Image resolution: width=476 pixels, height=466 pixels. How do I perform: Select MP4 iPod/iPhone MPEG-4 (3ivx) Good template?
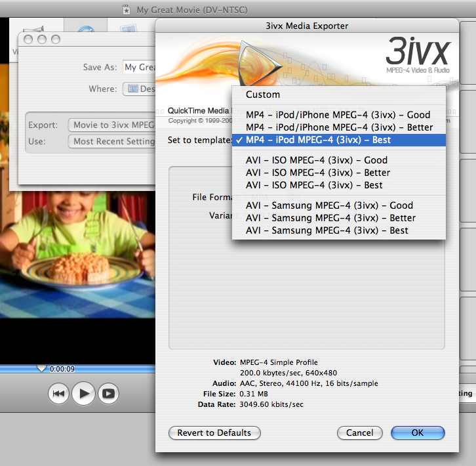coord(339,115)
